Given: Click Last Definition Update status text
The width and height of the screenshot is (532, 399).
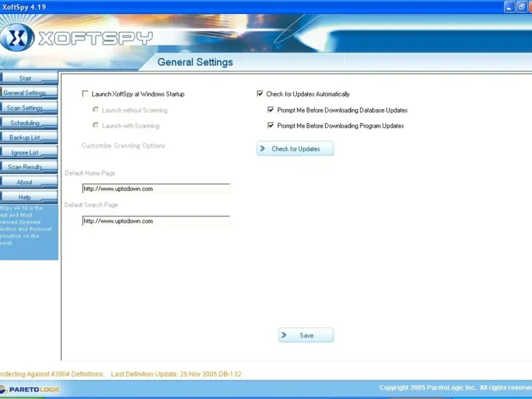Looking at the screenshot, I should (176, 374).
